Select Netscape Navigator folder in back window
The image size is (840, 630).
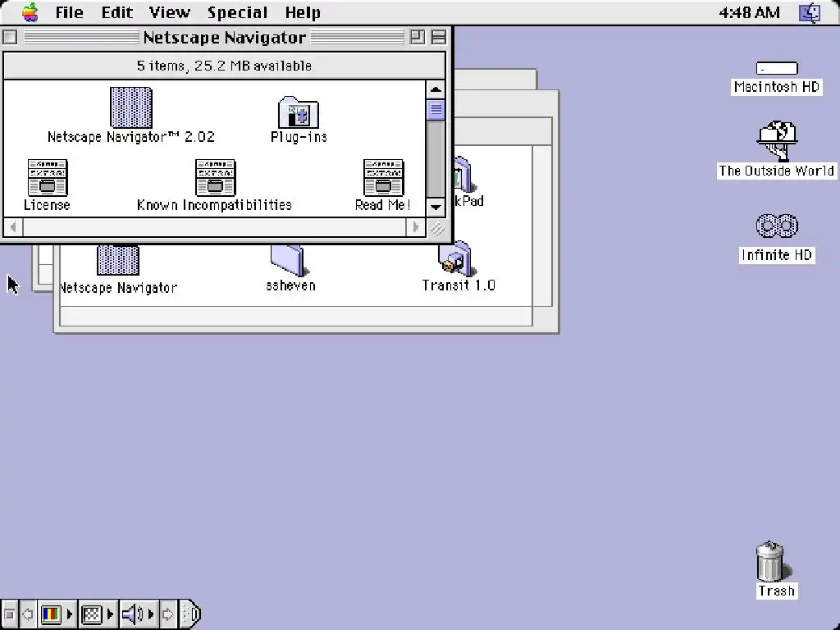coord(118,260)
